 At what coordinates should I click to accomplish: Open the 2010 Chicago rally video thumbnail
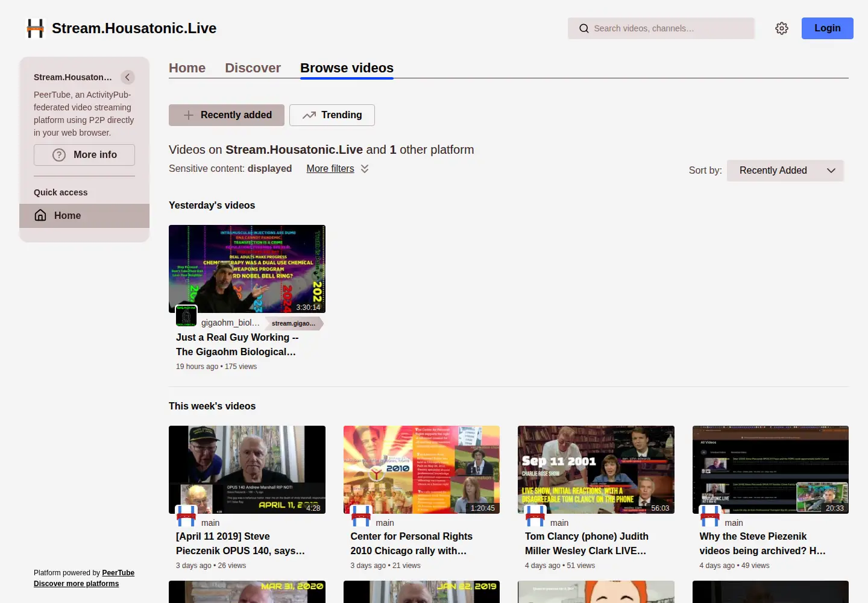click(421, 470)
